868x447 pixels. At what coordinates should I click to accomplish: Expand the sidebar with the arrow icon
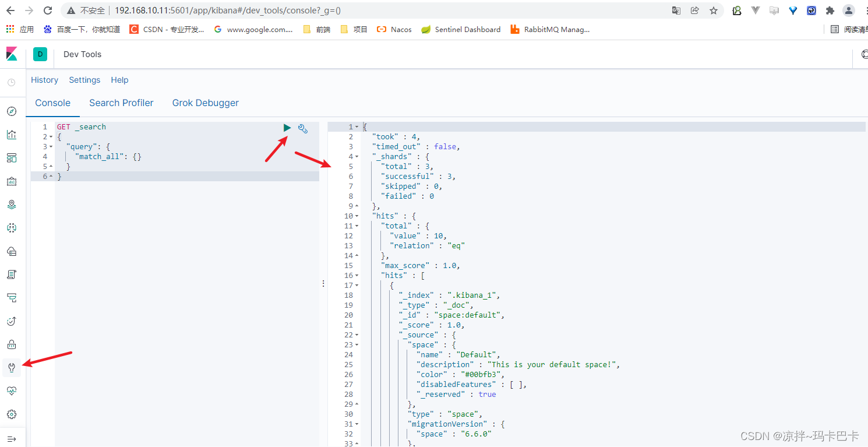coord(12,439)
